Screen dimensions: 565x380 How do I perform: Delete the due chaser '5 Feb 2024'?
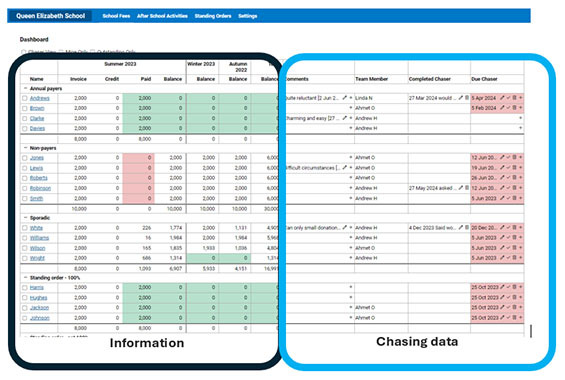(x=515, y=108)
